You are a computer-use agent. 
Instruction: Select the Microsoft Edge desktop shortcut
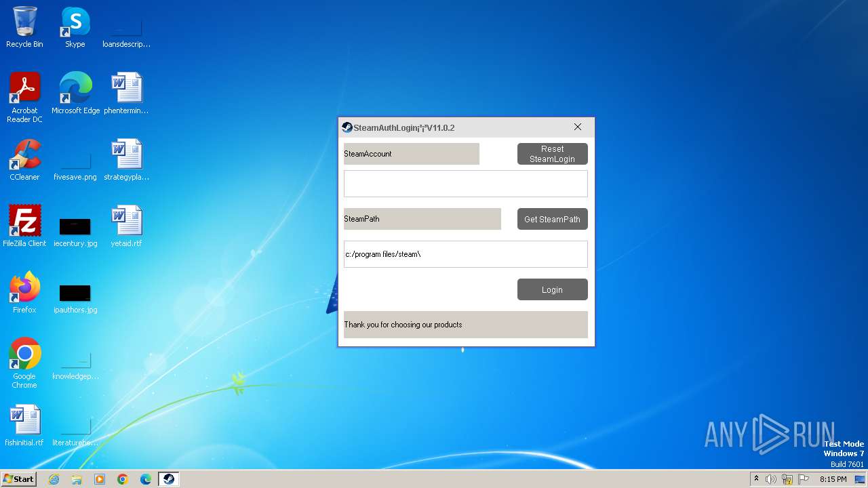click(x=75, y=94)
